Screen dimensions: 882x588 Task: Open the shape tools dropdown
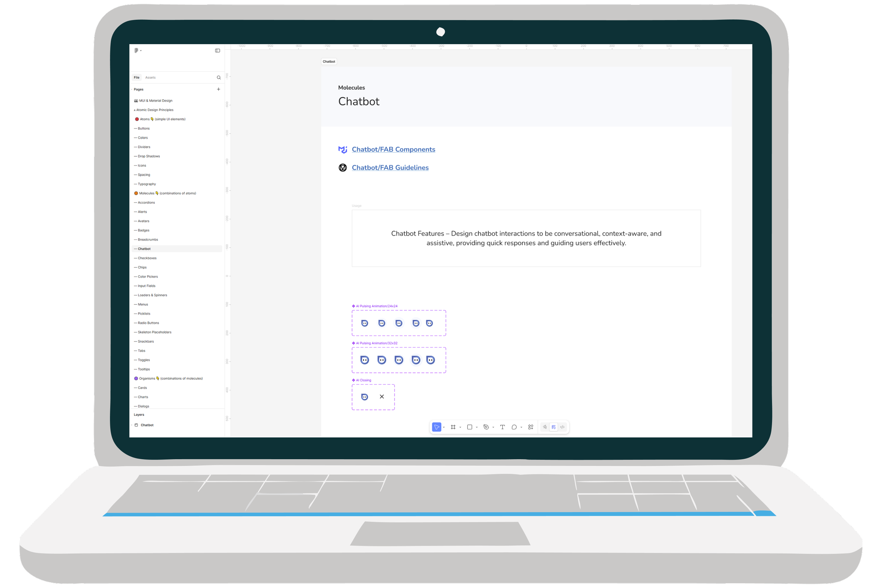click(477, 427)
